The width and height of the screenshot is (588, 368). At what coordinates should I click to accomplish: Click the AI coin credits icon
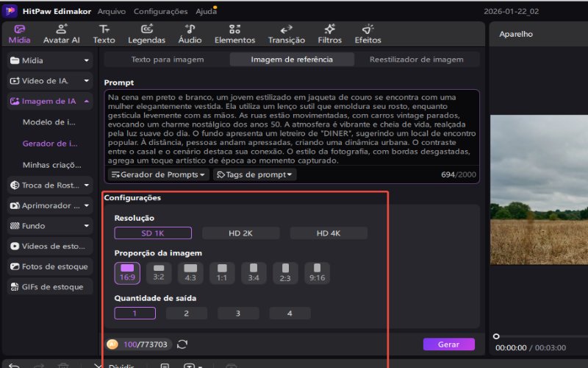click(112, 344)
